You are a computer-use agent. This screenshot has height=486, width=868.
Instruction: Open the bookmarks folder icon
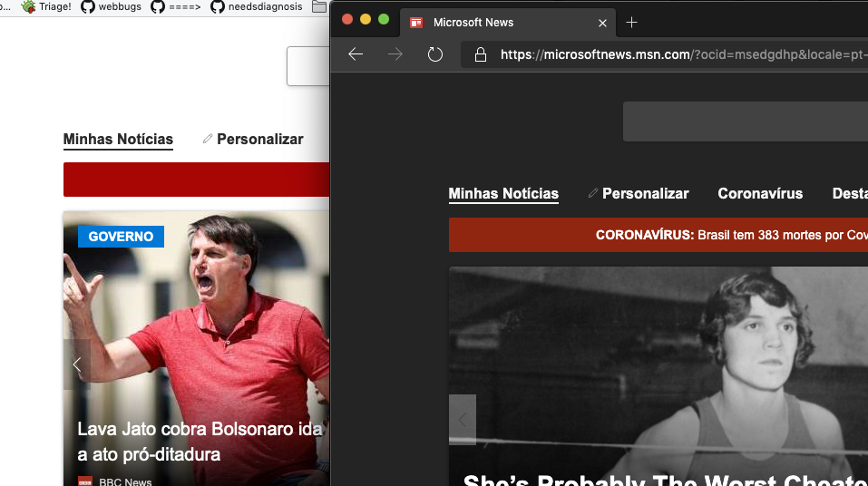coord(319,6)
